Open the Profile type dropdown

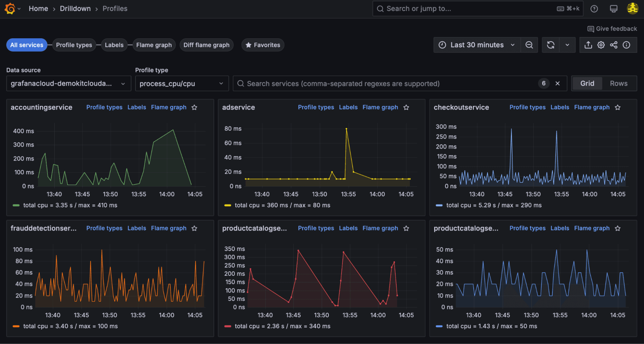(x=181, y=83)
